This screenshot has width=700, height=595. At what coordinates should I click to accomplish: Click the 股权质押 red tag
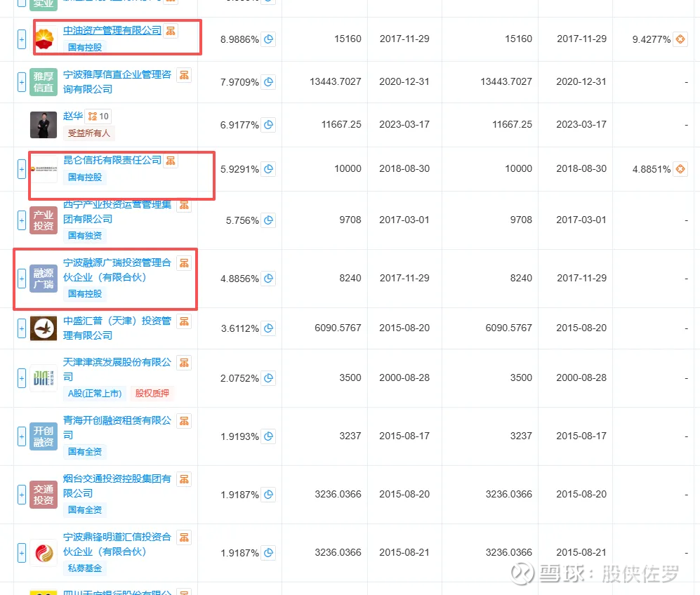[x=152, y=394]
